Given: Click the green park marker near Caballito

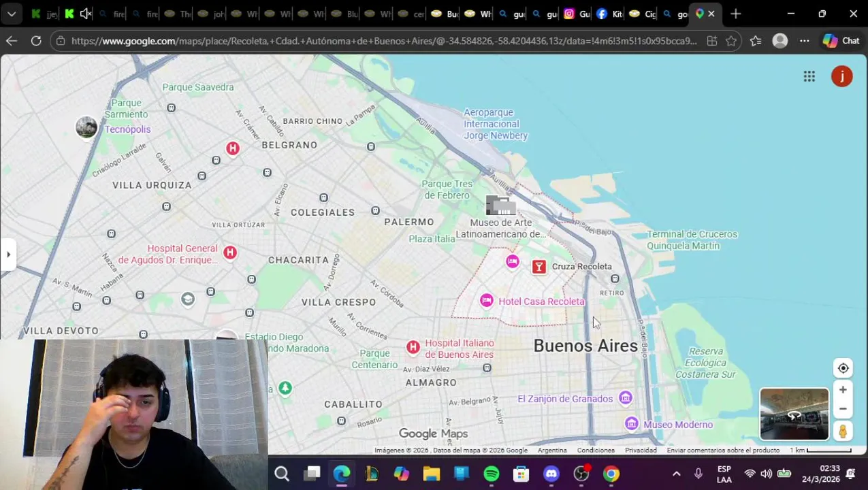Looking at the screenshot, I should 285,388.
